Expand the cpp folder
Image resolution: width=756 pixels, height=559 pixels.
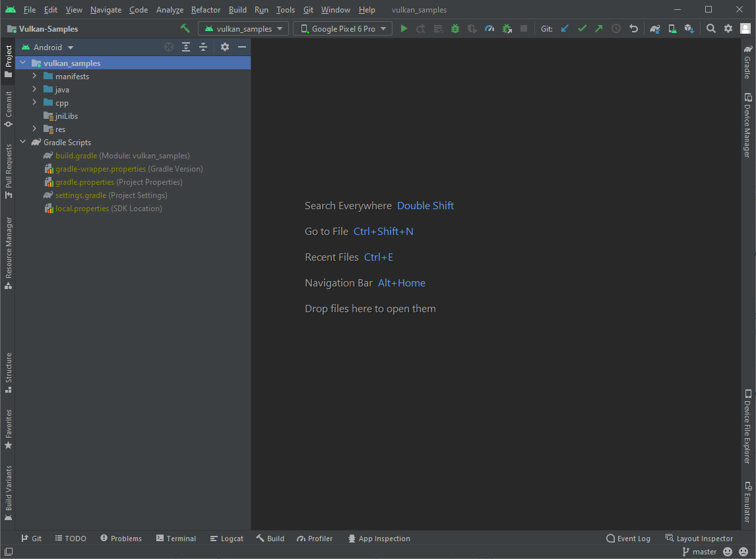click(34, 102)
